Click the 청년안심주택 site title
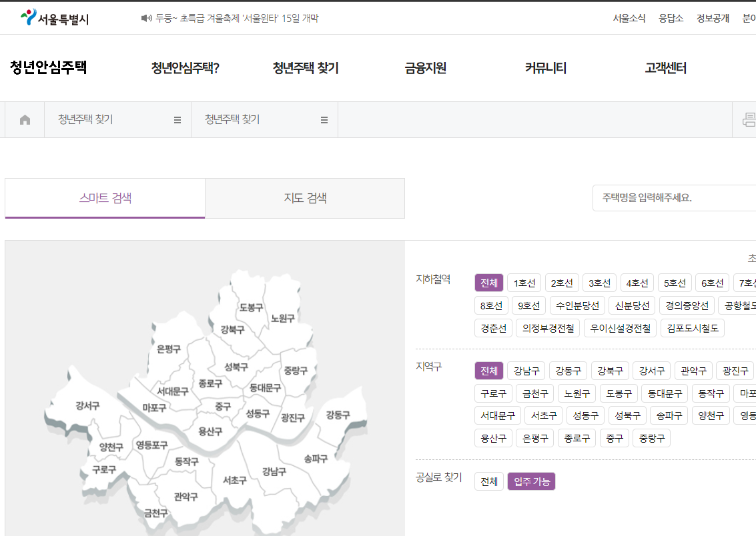Viewport: 756px width, 536px height. click(x=48, y=67)
